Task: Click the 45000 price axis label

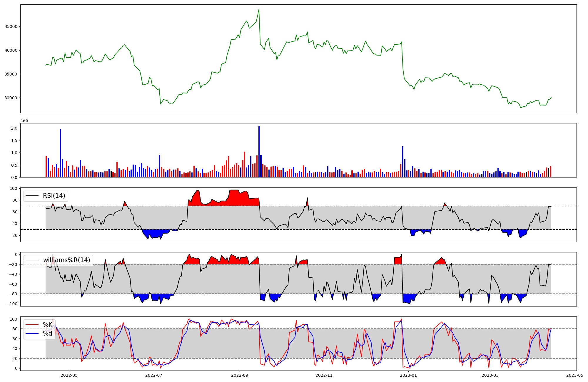Action: [x=11, y=26]
